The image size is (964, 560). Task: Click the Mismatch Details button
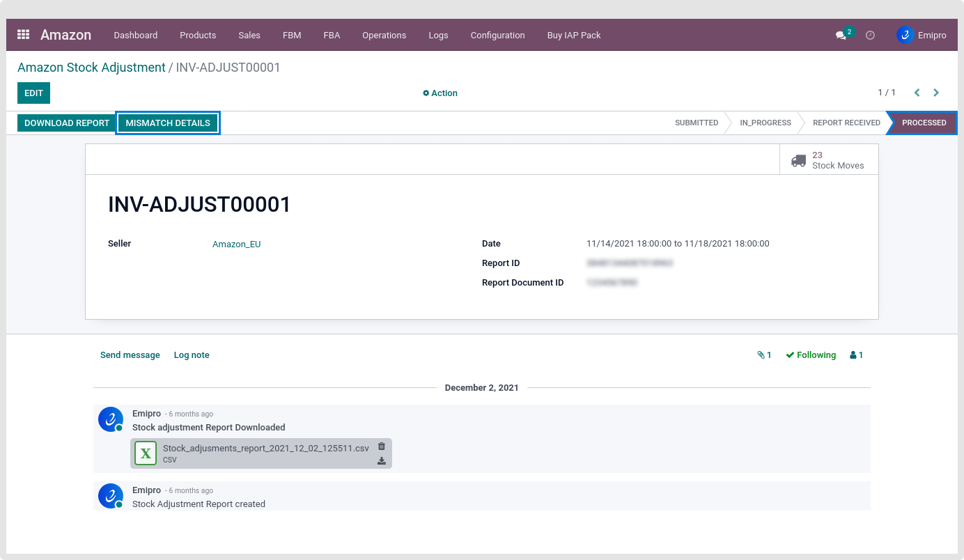click(x=168, y=123)
